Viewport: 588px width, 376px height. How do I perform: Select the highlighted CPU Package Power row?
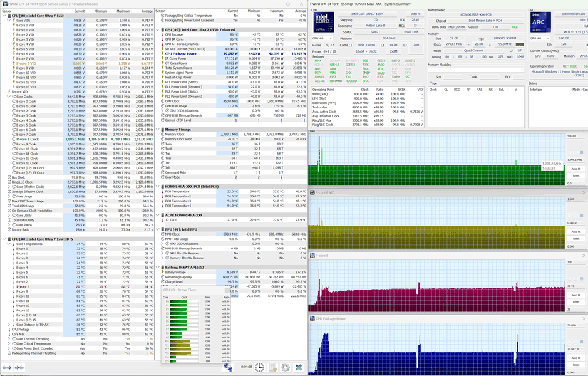[x=233, y=54]
